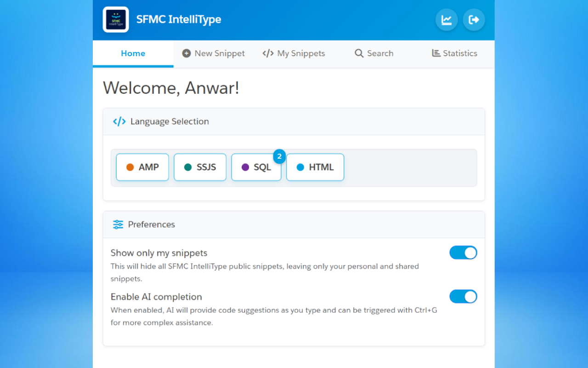Click the Preferences sliders icon

point(118,224)
